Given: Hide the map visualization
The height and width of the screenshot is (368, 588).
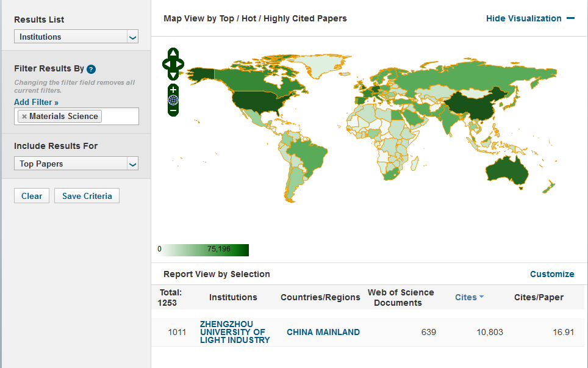Looking at the screenshot, I should tap(529, 18).
